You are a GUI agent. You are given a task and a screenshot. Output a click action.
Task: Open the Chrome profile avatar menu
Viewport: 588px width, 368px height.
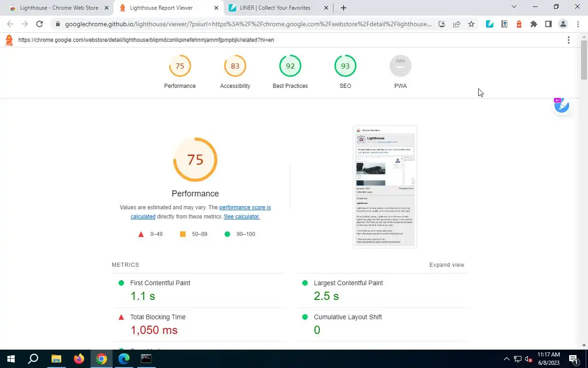(563, 24)
